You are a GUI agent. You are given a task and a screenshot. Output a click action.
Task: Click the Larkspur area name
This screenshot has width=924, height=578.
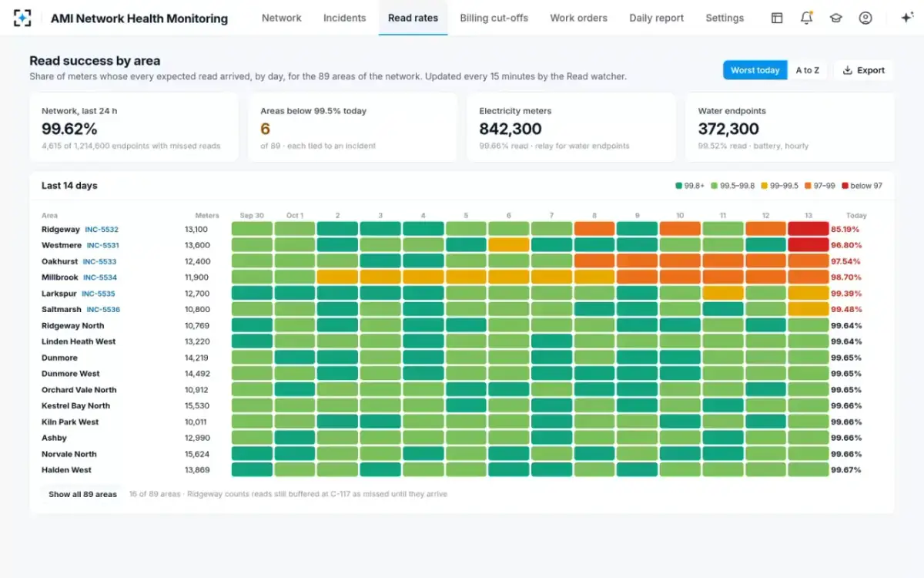point(59,294)
